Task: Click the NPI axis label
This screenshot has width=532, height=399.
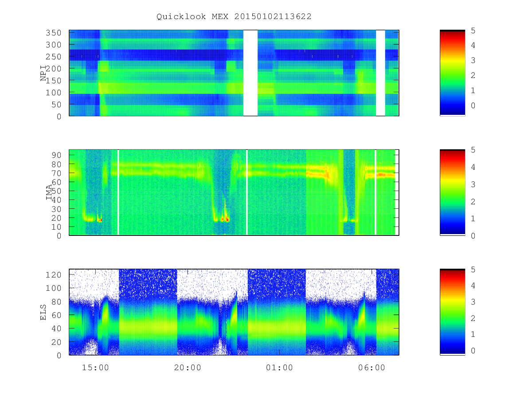Action: click(44, 73)
